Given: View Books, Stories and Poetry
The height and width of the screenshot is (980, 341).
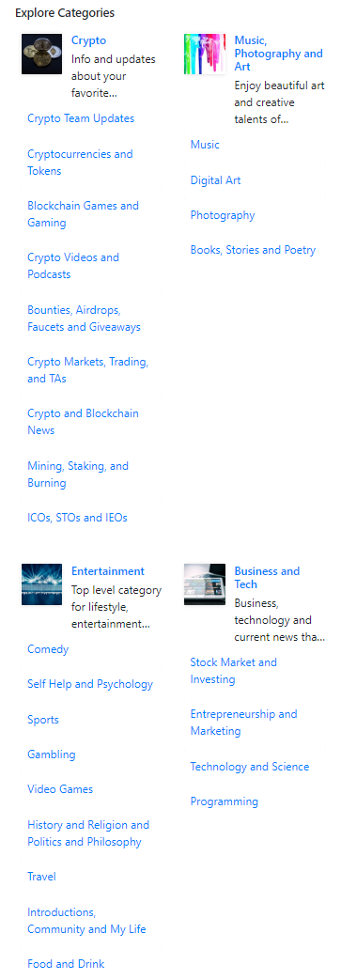Looking at the screenshot, I should (x=253, y=250).
